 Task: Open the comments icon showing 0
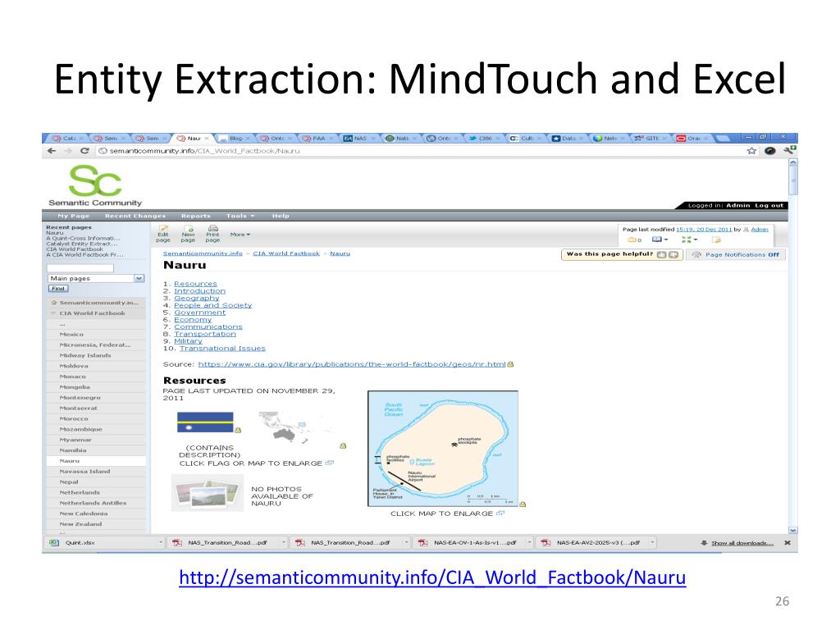point(634,240)
